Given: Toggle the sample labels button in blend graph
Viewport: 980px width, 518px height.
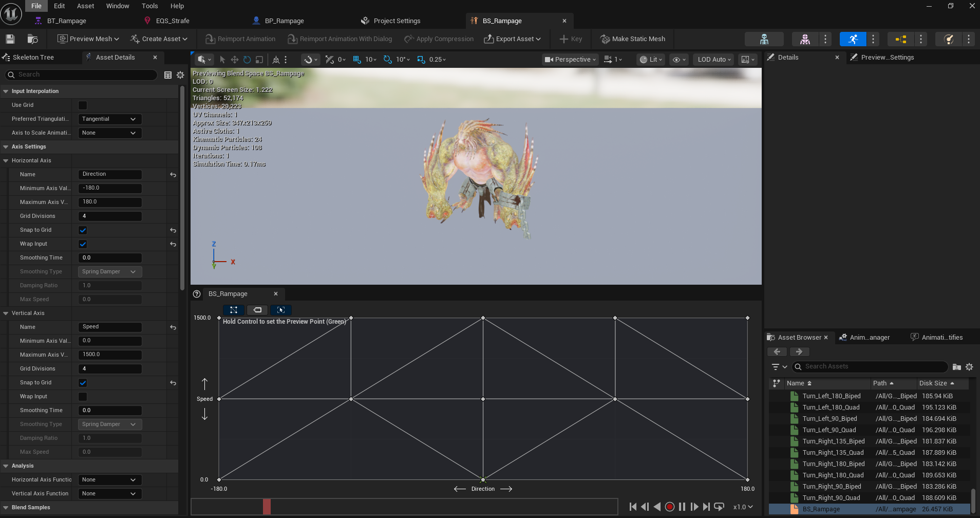Looking at the screenshot, I should point(257,310).
